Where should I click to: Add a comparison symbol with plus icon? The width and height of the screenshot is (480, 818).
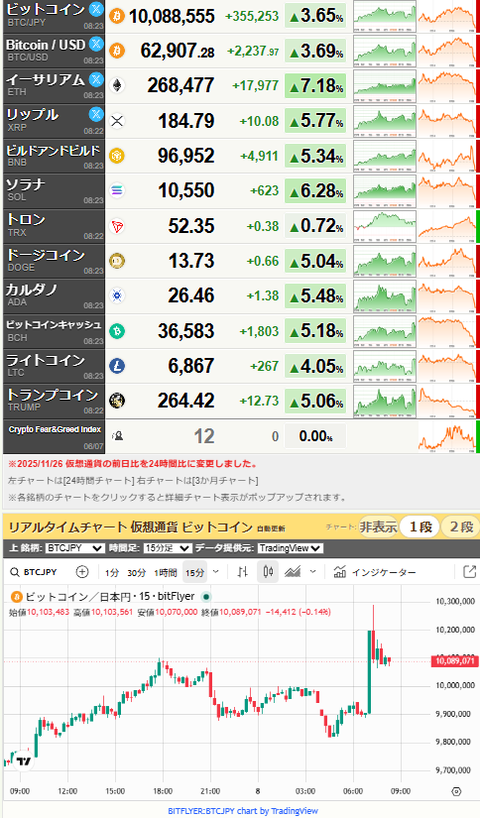coord(82,572)
